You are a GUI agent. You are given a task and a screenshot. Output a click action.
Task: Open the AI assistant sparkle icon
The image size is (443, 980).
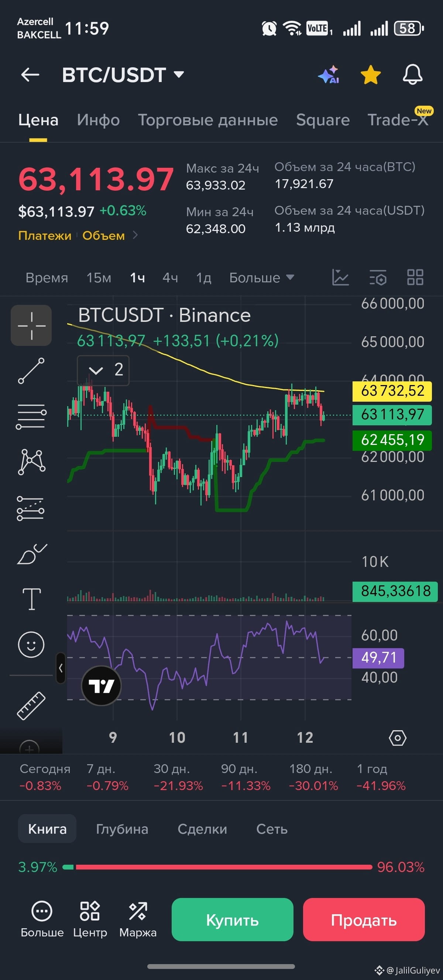click(x=329, y=75)
